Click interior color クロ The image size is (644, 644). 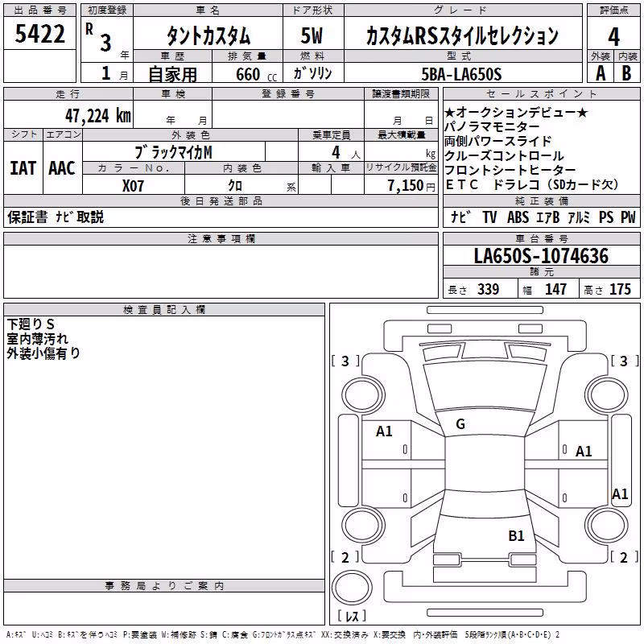point(235,186)
